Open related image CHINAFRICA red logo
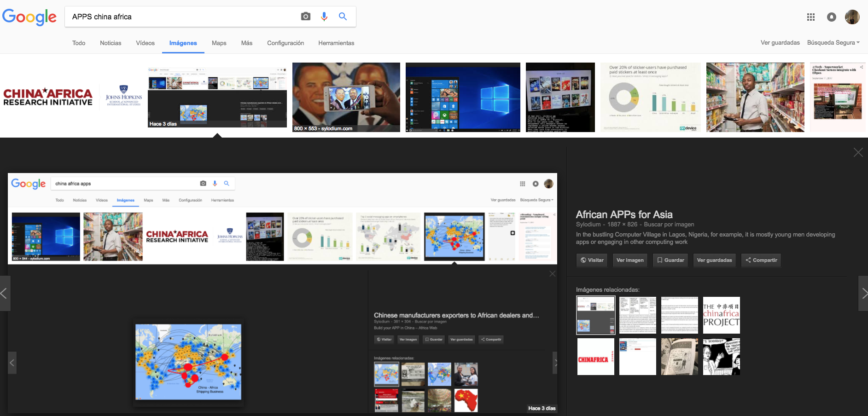Screen dimensions: 868x416 click(x=596, y=357)
